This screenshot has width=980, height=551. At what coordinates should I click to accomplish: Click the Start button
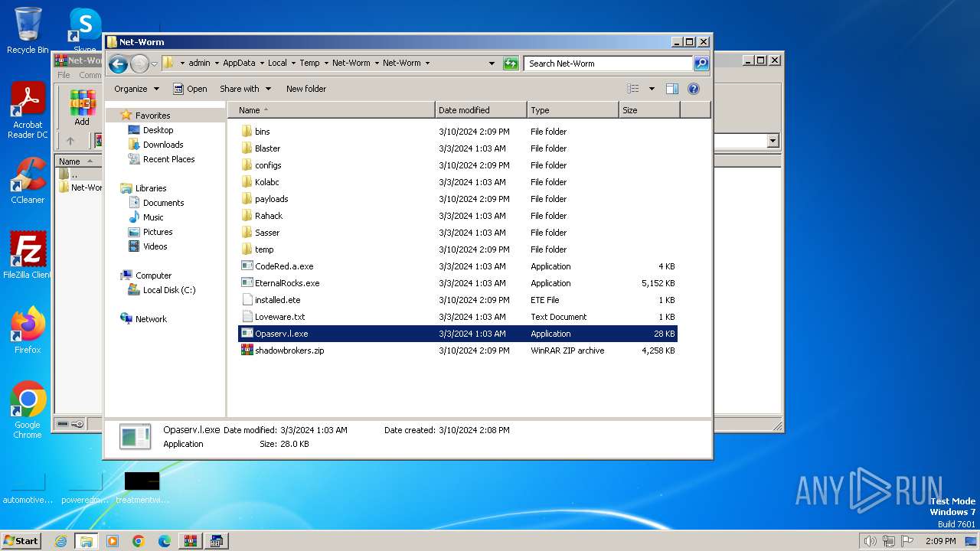pos(21,540)
